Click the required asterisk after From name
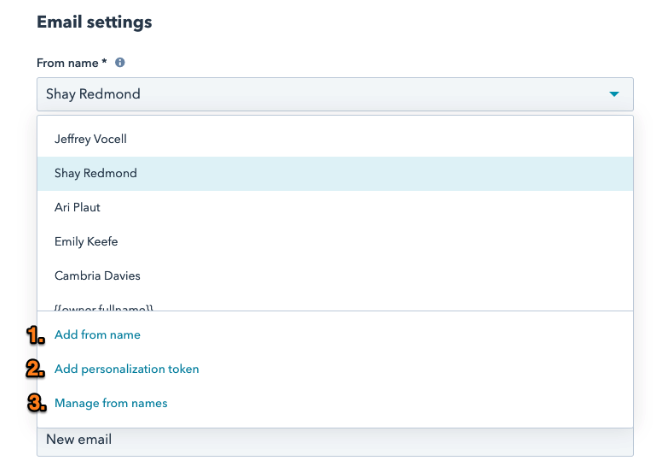 (x=105, y=62)
